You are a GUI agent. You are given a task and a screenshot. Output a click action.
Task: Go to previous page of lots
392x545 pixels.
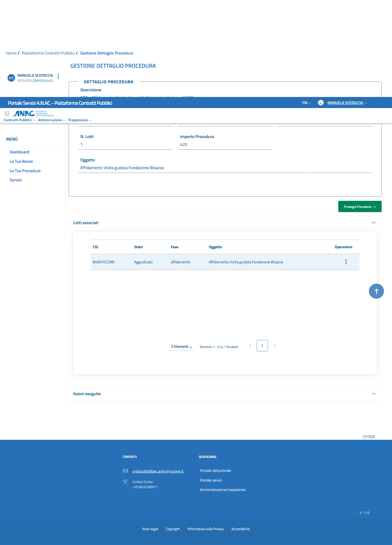click(250, 346)
